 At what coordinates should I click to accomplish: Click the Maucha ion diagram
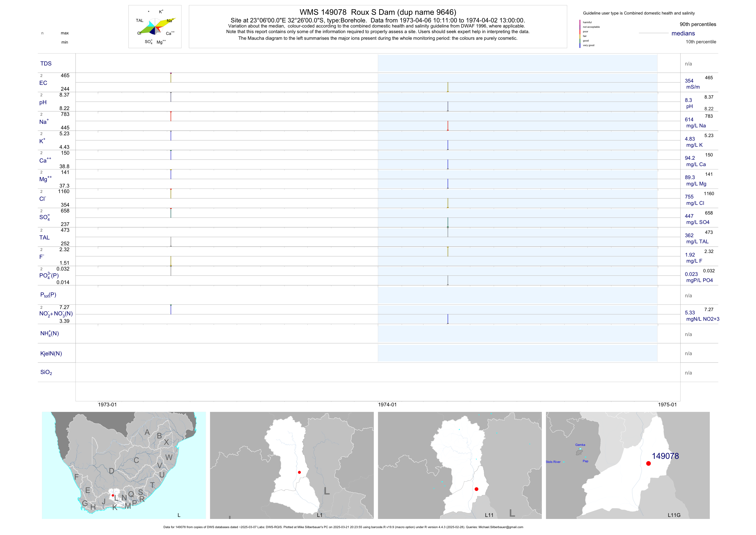[155, 27]
